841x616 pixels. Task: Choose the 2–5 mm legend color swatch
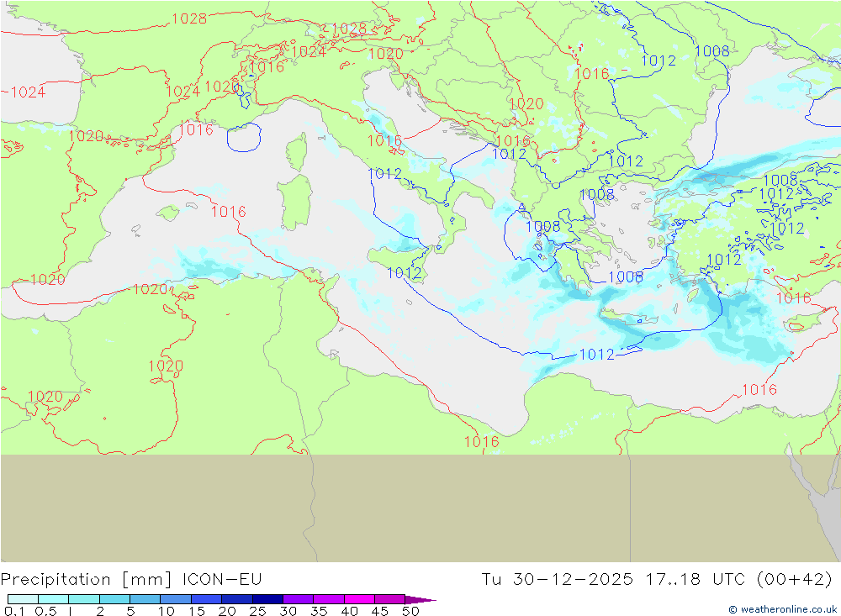114,599
